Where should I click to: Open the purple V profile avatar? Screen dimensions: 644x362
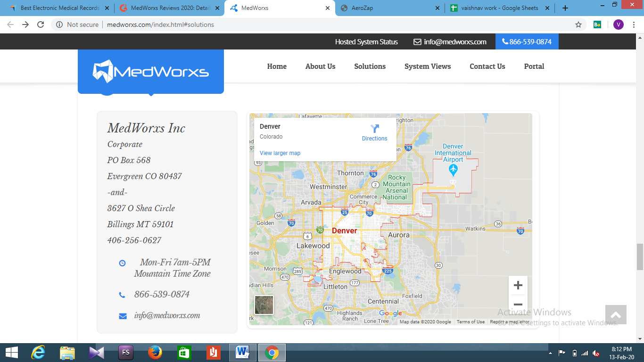point(618,25)
